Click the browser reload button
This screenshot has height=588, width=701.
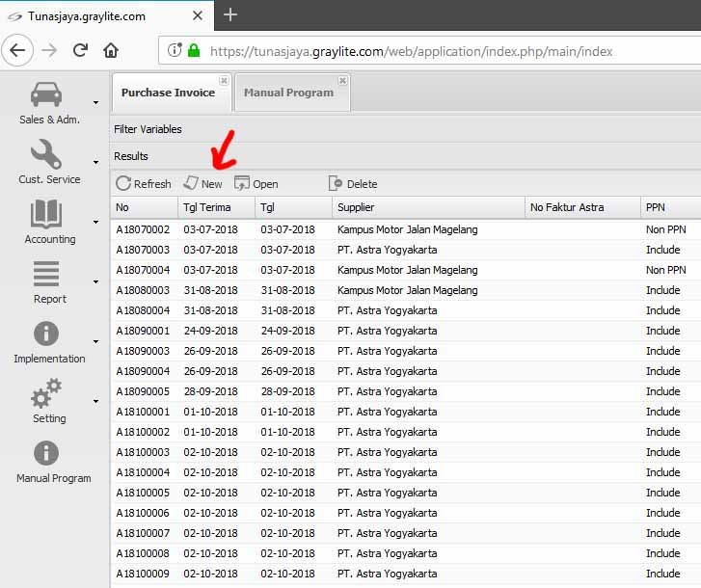point(80,50)
